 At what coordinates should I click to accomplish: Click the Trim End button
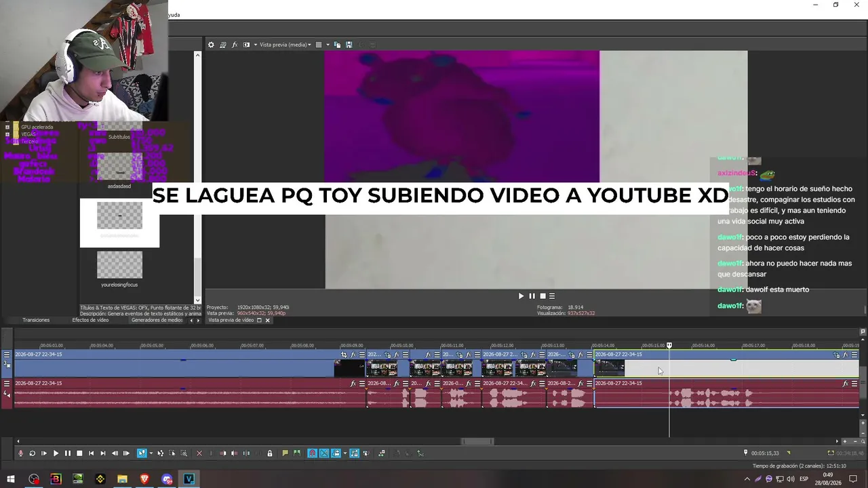coord(235,453)
